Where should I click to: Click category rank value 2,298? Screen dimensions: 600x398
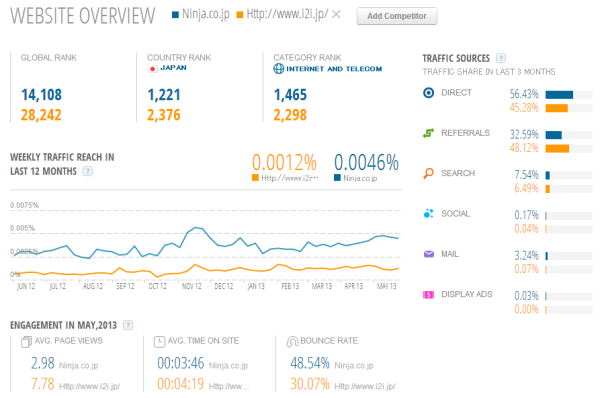tap(290, 115)
